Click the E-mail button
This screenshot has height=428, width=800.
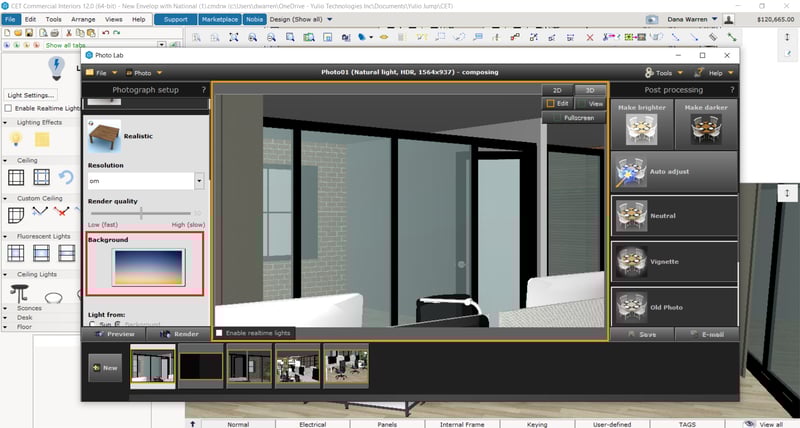tap(707, 335)
